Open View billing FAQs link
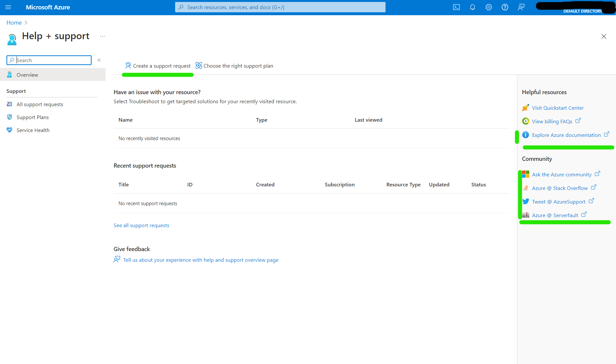This screenshot has width=616, height=364. coord(552,122)
